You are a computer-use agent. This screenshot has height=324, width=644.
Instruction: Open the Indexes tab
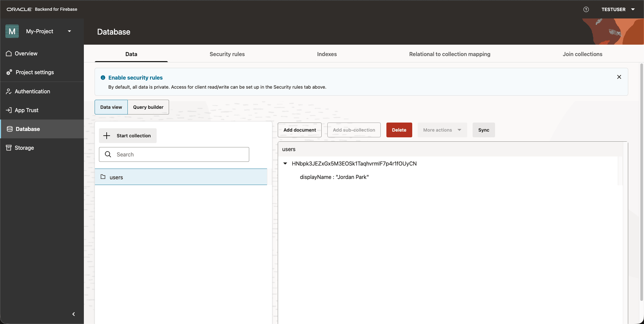pos(327,54)
